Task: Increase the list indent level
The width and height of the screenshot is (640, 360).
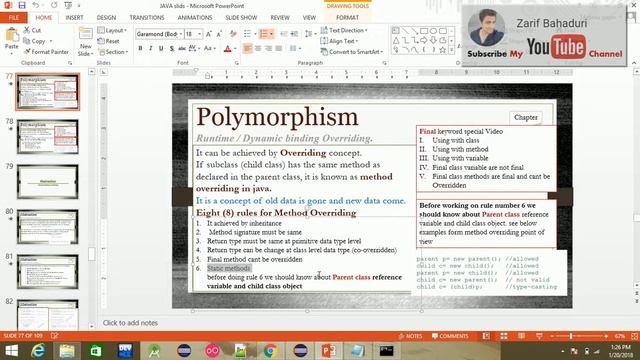Action: tap(294, 34)
